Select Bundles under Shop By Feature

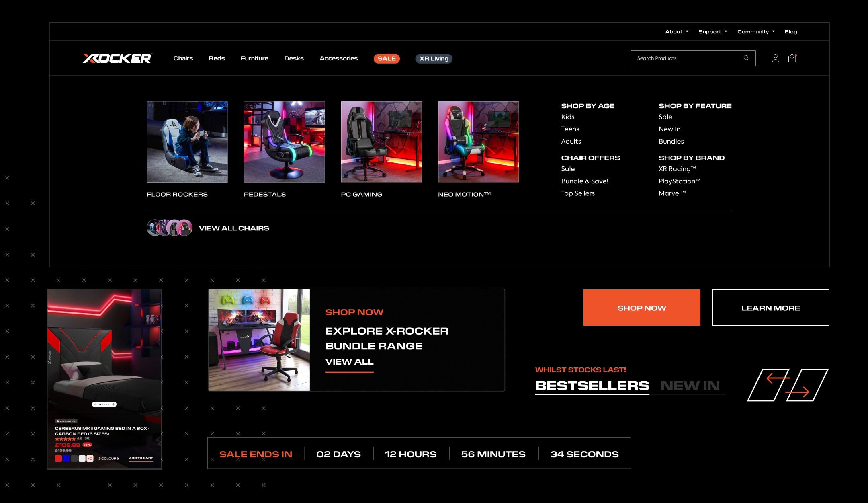[671, 141]
